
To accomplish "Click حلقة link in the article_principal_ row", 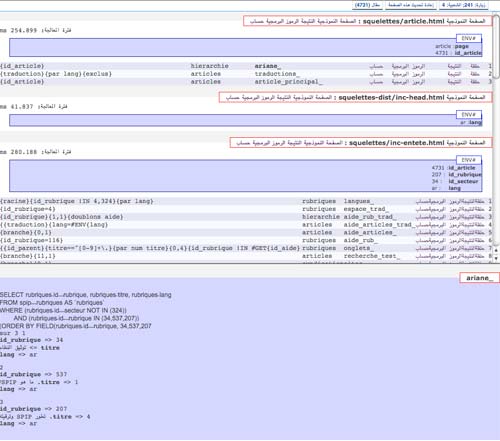I will [475, 82].
